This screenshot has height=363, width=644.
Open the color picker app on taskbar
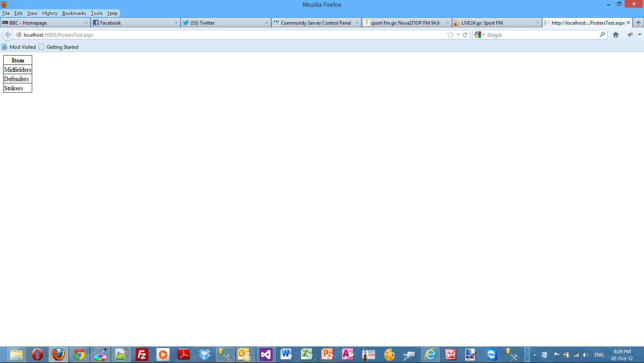pos(100,355)
